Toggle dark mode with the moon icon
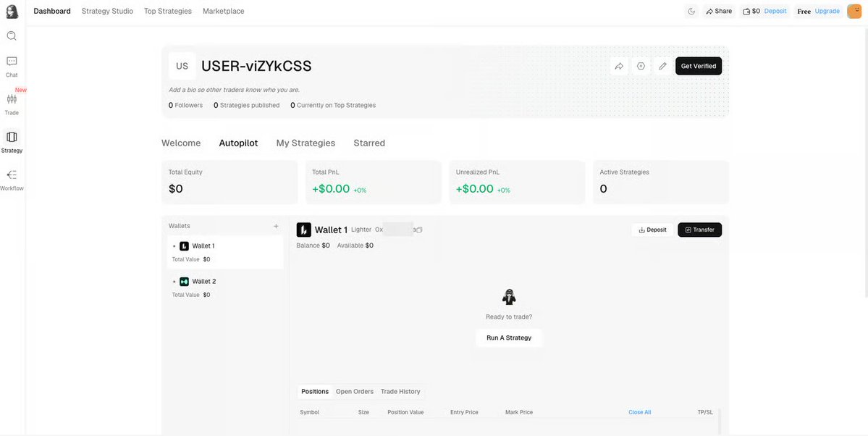Image resolution: width=868 pixels, height=436 pixels. point(691,11)
